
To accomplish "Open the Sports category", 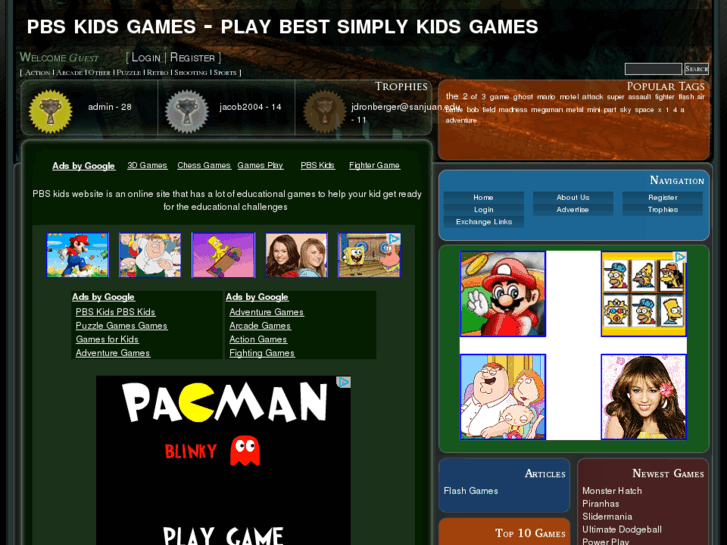I will pos(225,73).
